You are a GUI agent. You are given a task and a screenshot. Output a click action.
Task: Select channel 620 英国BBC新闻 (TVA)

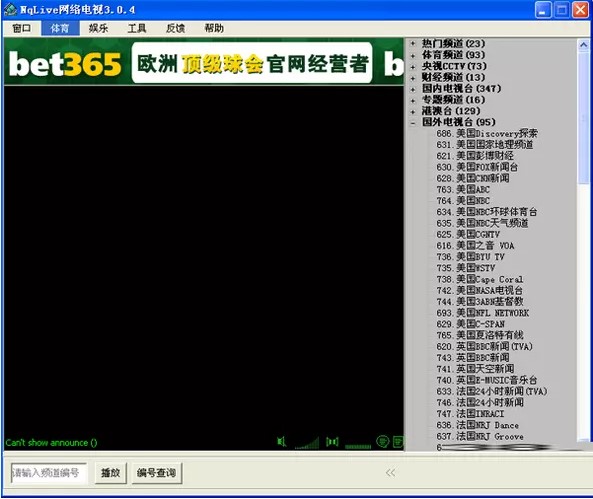pyautogui.click(x=484, y=347)
